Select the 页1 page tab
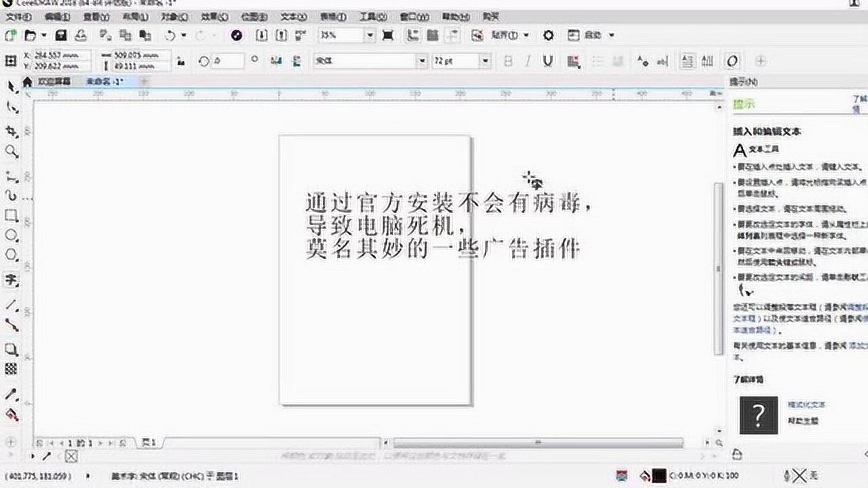Image resolution: width=868 pixels, height=488 pixels. (149, 443)
